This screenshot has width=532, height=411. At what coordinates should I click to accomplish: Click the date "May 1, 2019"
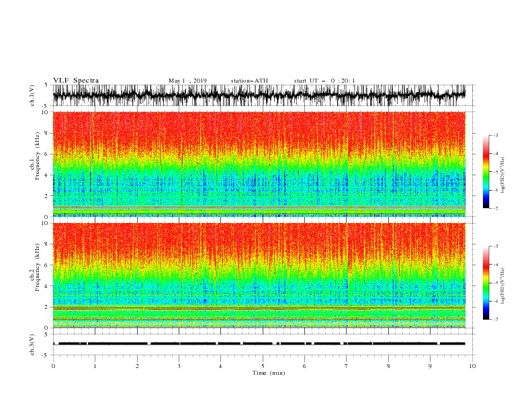pos(187,81)
